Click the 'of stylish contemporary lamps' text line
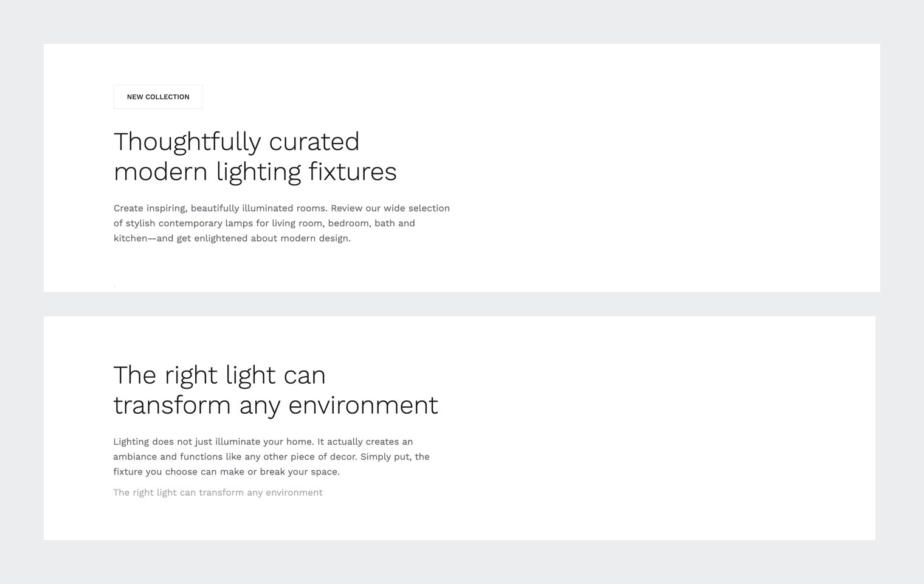The width and height of the screenshot is (924, 584). pyautogui.click(x=264, y=223)
